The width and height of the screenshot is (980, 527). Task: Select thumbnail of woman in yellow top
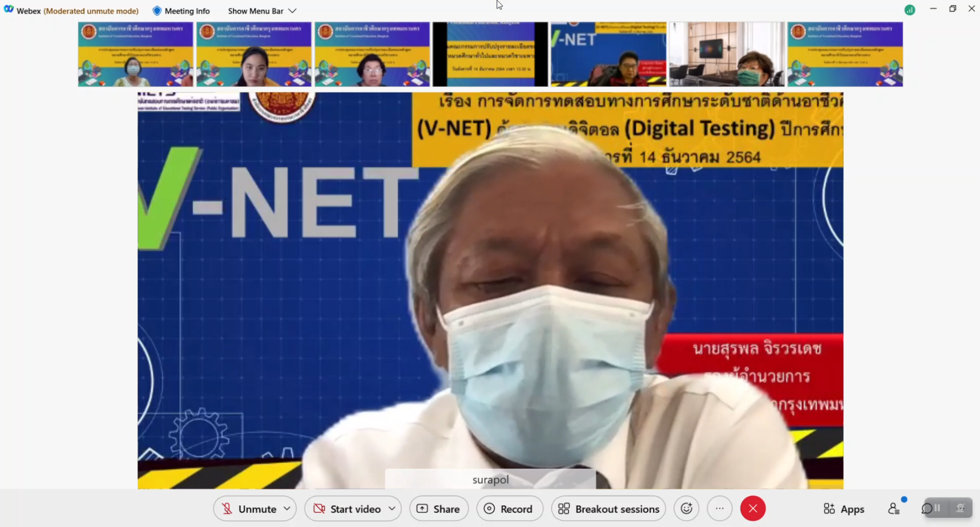pos(254,54)
